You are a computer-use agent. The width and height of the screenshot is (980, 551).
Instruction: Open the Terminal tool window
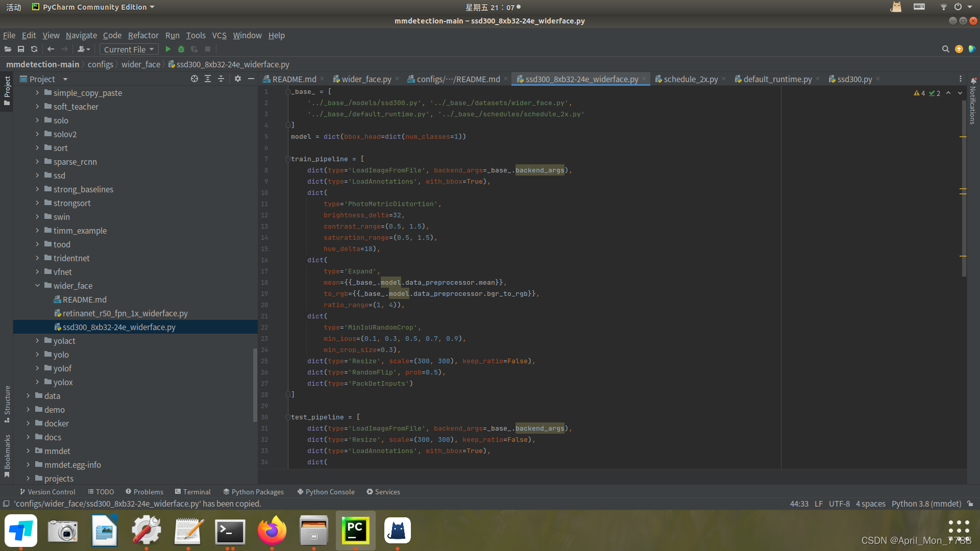click(x=192, y=492)
